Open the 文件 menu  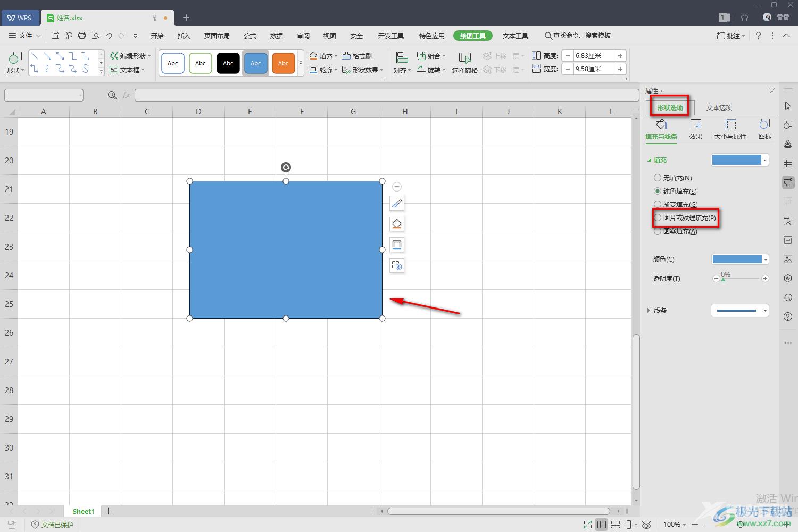coord(24,36)
